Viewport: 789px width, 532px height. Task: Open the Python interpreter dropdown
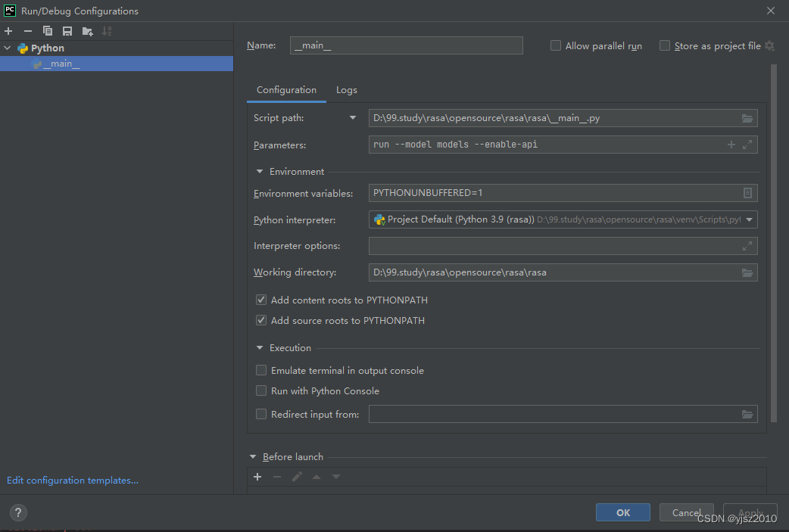point(750,219)
